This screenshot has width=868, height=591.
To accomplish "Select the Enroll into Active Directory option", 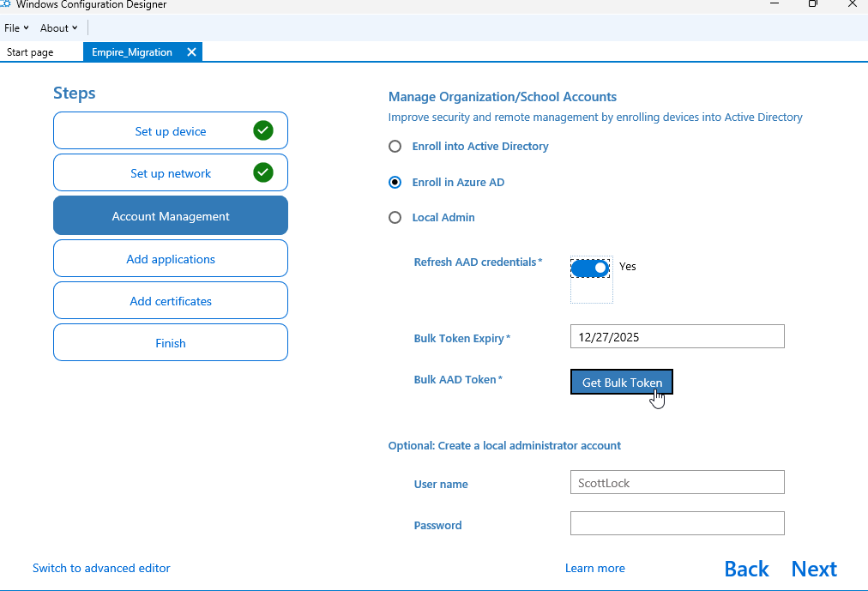I will 395,146.
